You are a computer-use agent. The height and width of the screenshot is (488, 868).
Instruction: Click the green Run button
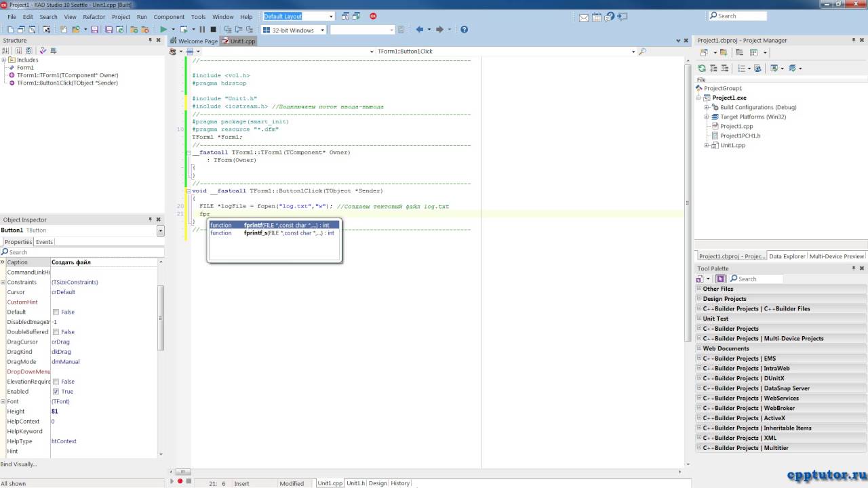point(163,29)
